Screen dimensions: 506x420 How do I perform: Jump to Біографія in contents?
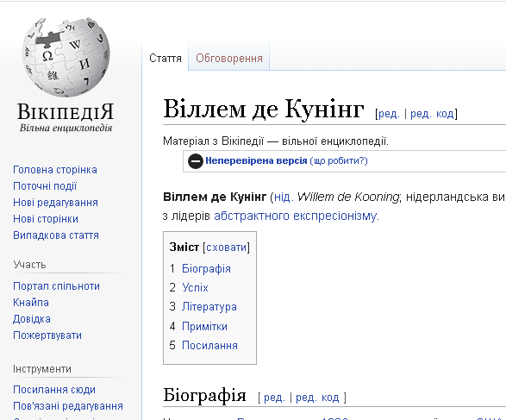[x=206, y=268]
